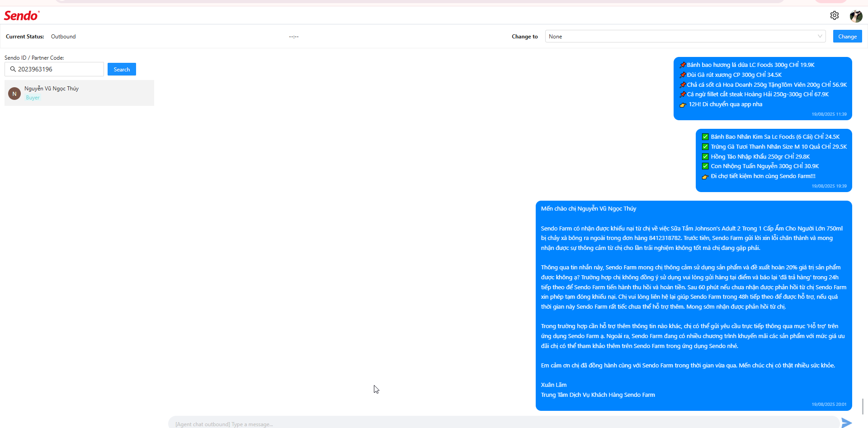
Task: Click the Buyer label under contact name
Action: tap(33, 98)
